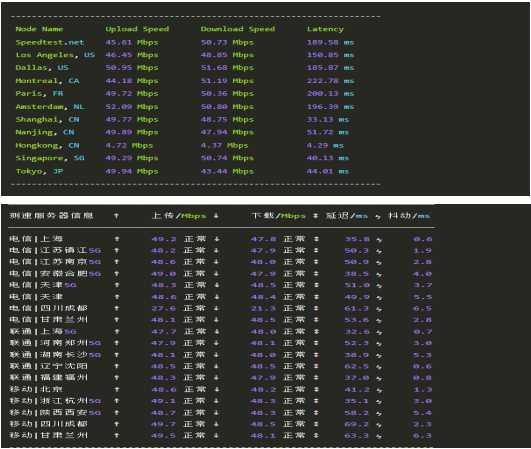Click the jitter value in the 电信|上海 row

tap(422, 239)
